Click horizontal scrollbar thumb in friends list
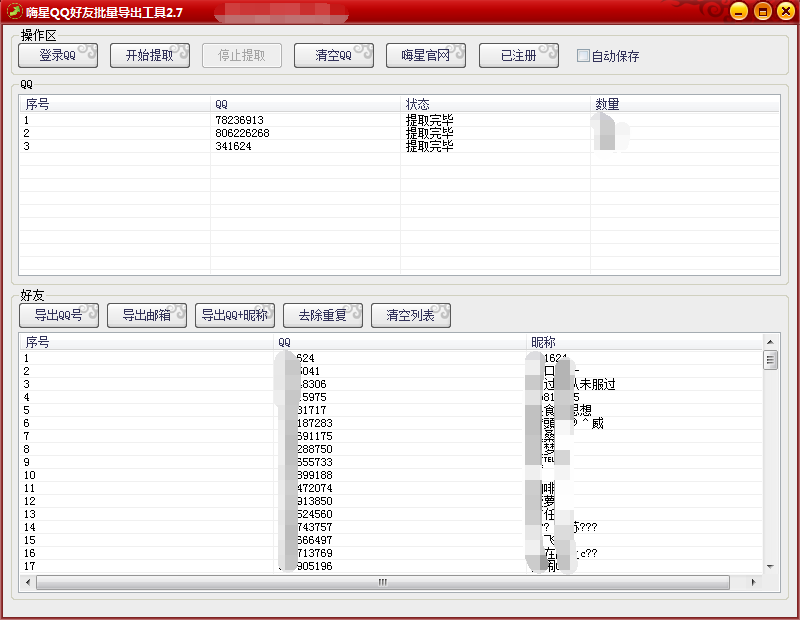800x620 pixels. [x=383, y=582]
